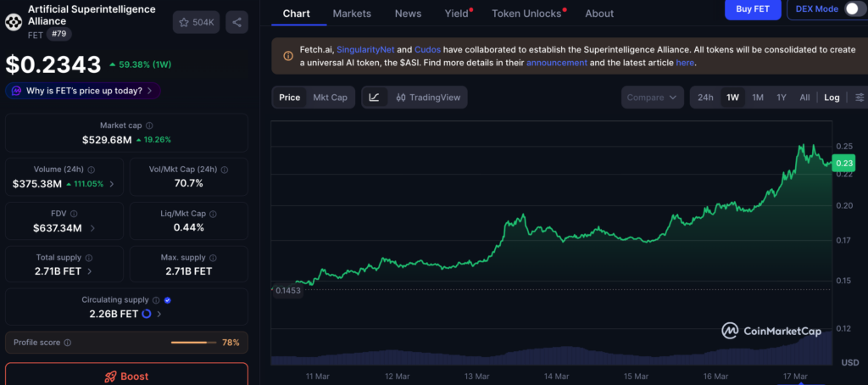Click the Buy FET button
868x385 pixels.
[753, 8]
